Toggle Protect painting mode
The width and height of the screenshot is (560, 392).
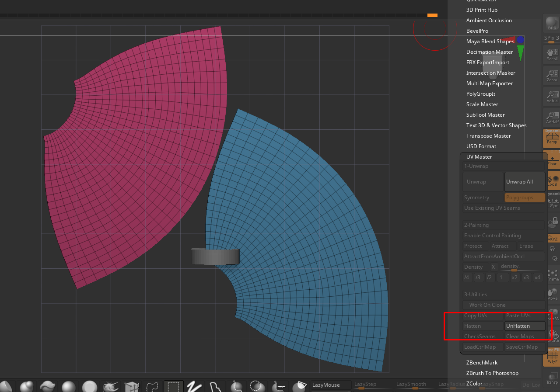pyautogui.click(x=475, y=246)
